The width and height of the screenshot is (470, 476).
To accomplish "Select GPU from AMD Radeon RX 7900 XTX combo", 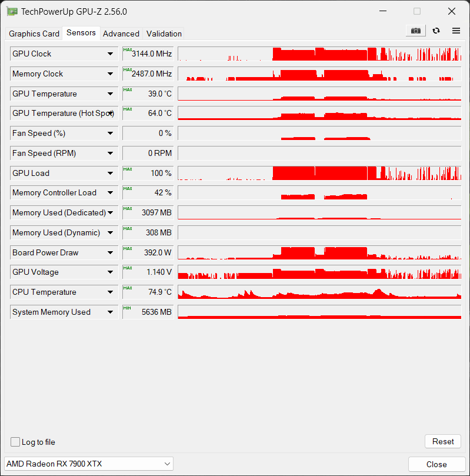I will pyautogui.click(x=89, y=464).
